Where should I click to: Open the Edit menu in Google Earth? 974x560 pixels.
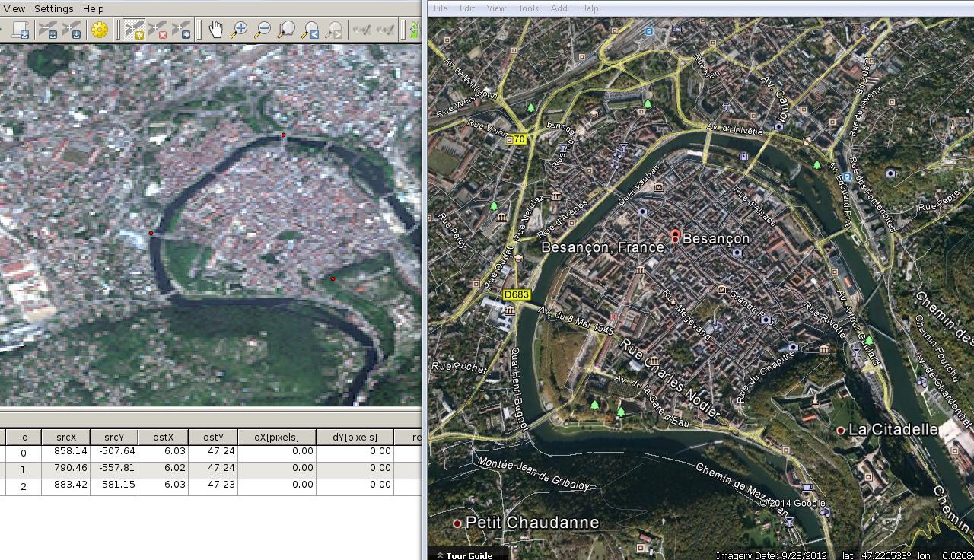point(467,8)
